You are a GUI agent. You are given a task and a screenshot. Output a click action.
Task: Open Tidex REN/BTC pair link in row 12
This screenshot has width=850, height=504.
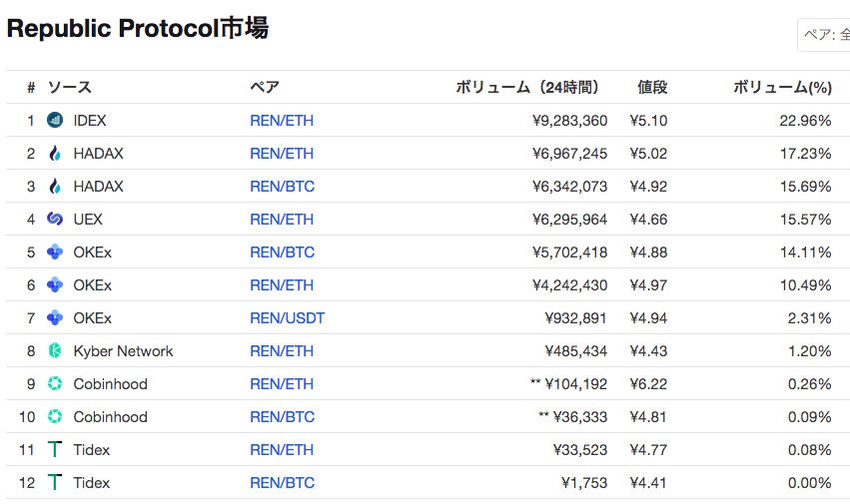click(x=282, y=483)
